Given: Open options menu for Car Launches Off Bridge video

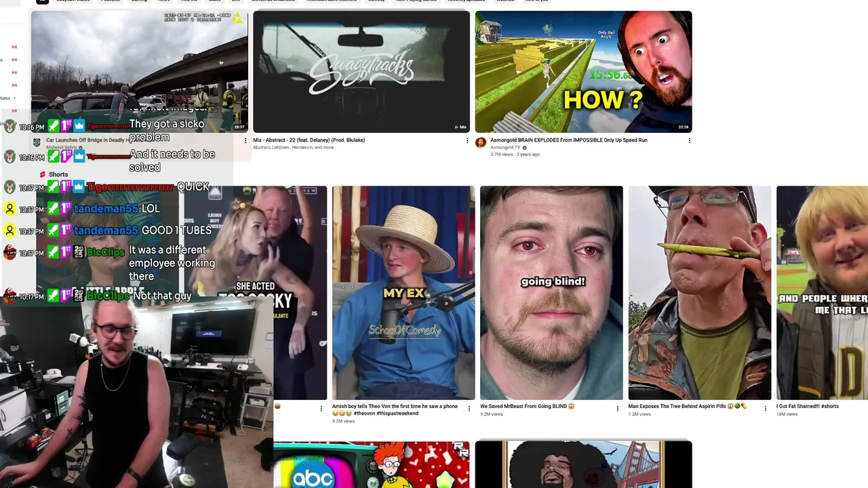Looking at the screenshot, I should 245,140.
